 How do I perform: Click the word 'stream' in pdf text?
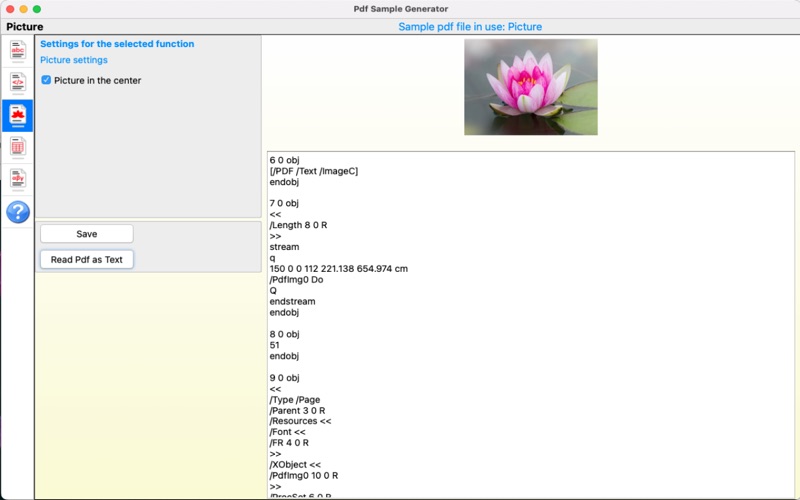(284, 247)
